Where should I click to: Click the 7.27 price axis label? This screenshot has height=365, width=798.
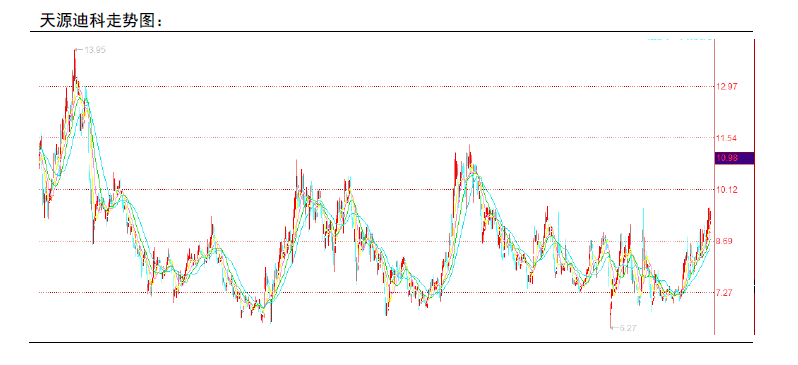point(725,293)
